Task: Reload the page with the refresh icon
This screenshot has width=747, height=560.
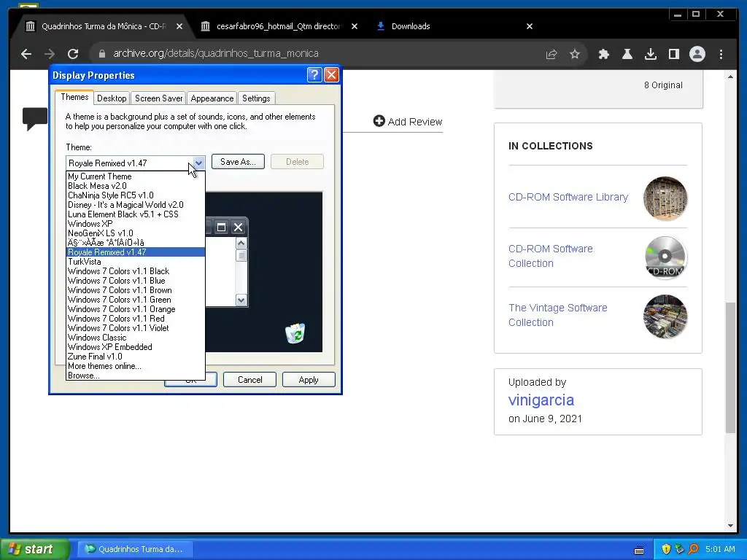Action: pos(73,54)
